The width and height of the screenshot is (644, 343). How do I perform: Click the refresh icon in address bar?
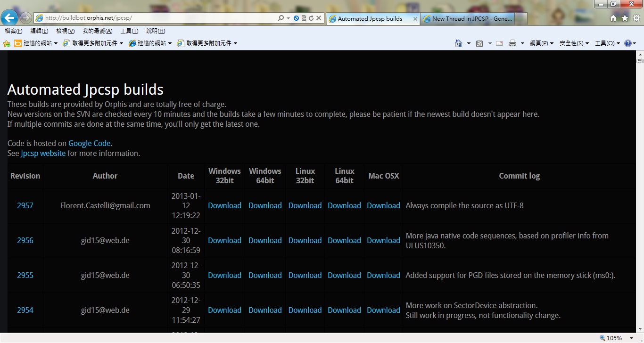point(311,18)
